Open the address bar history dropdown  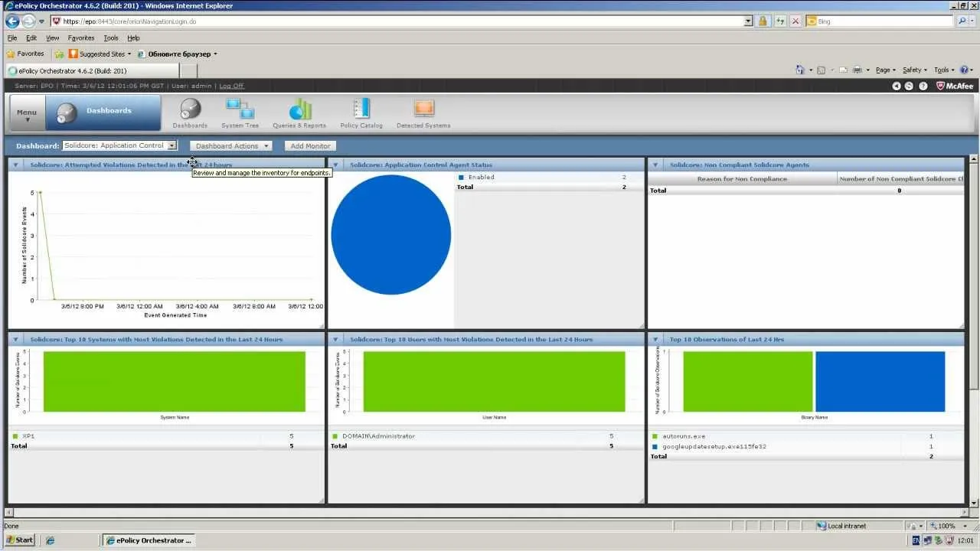coord(748,21)
